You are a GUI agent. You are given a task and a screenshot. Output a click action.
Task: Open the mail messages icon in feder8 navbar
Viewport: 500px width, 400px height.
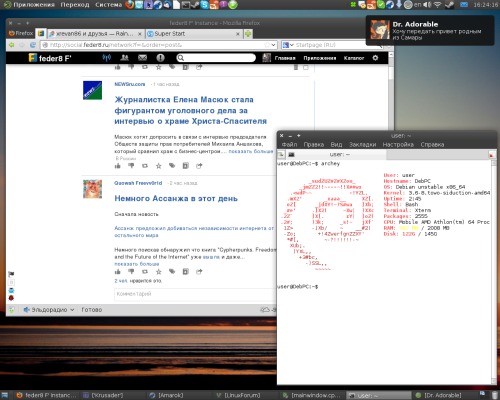click(142, 58)
